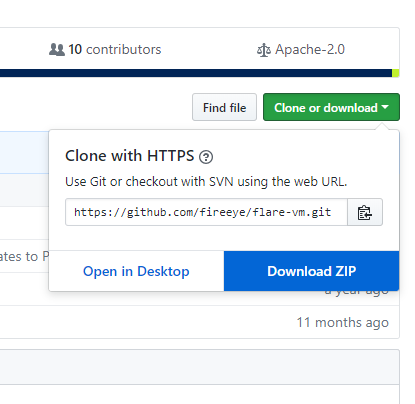Open the truncated commit message ending 'ates to P'
Viewport: 415px width, 404px height.
[24, 256]
